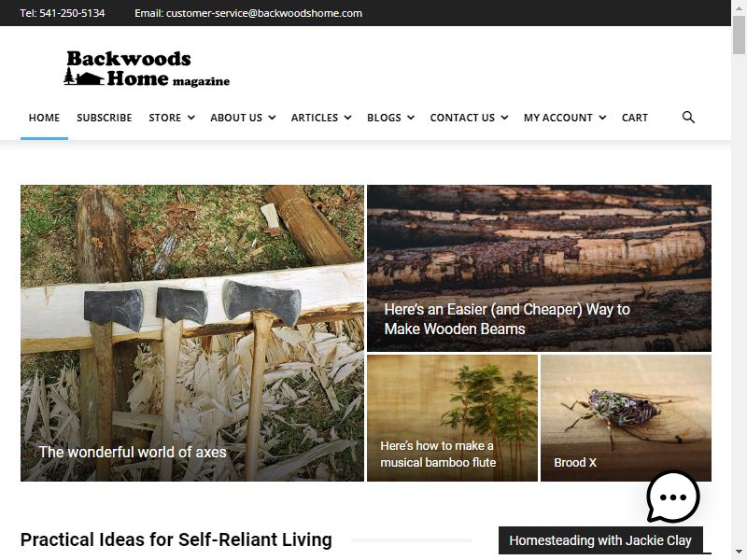Expand the Store dropdown chevron
Image resolution: width=747 pixels, height=560 pixels.
click(191, 118)
